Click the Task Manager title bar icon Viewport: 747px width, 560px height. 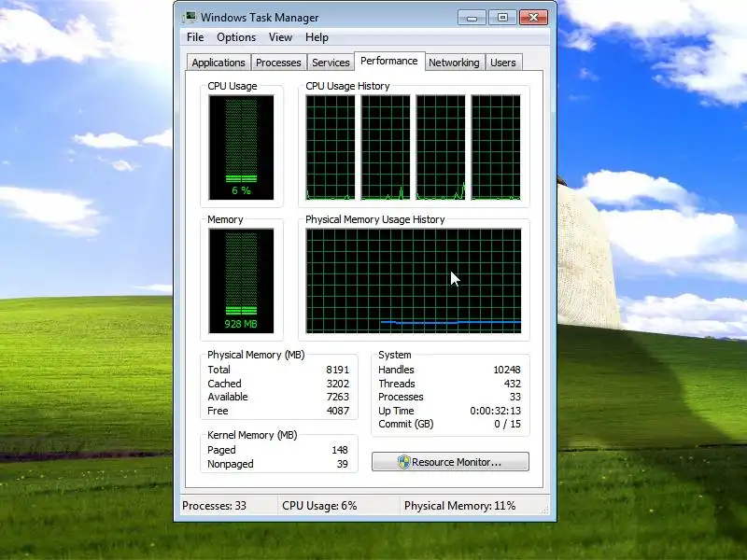click(190, 17)
